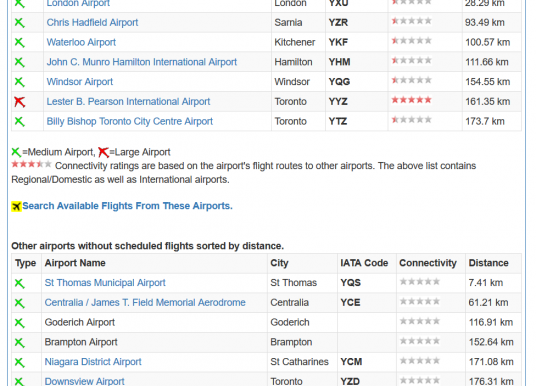Click star rating in Billy Bishop row
The height and width of the screenshot is (386, 536).
click(x=412, y=120)
